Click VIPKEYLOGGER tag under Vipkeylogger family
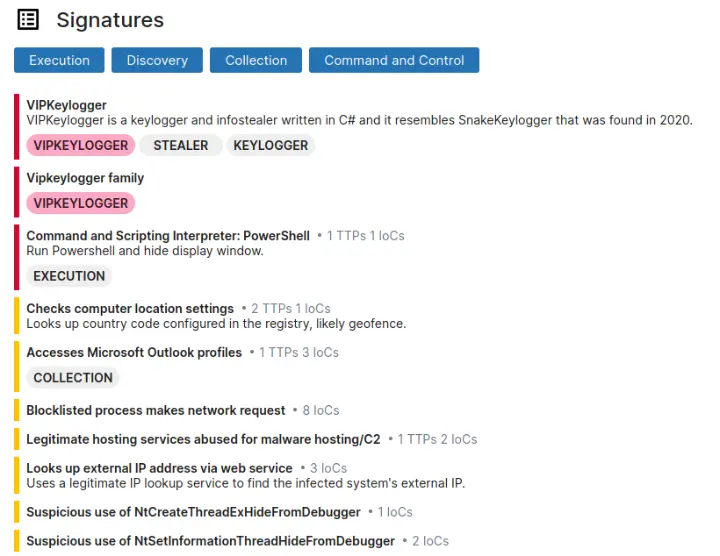Viewport: 720px width, 556px height. tap(81, 203)
